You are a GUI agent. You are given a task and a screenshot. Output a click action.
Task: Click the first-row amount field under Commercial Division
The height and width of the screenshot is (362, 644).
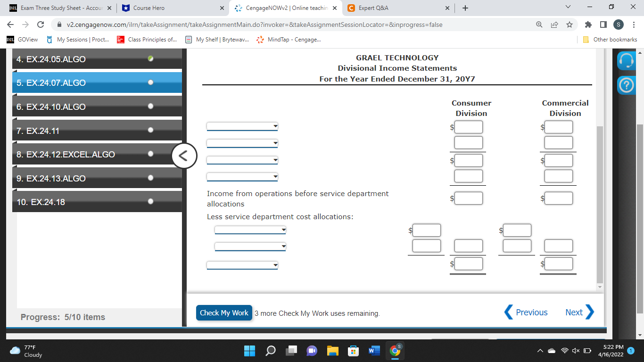coord(559,127)
